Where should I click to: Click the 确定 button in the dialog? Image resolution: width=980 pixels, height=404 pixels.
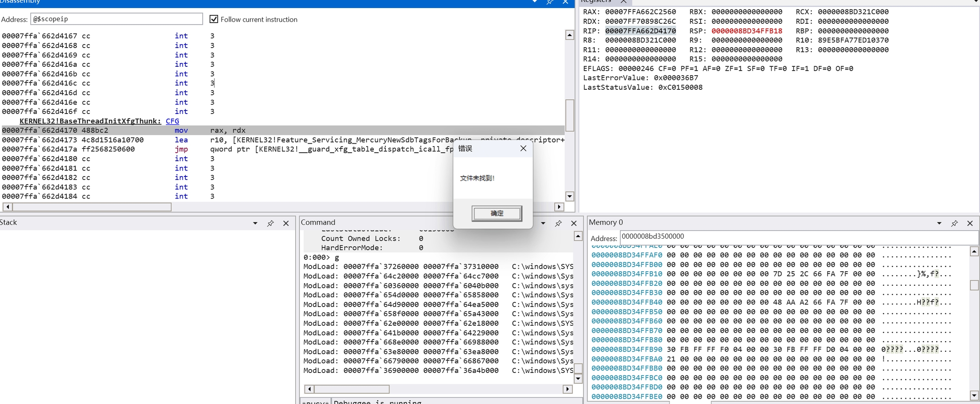pyautogui.click(x=497, y=213)
